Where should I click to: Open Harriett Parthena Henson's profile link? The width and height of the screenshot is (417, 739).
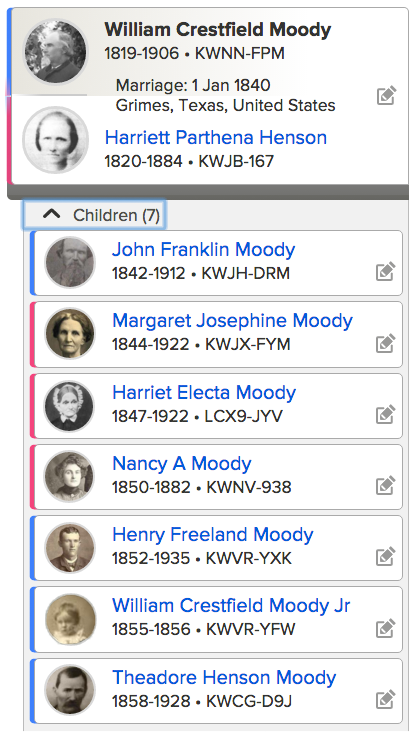click(x=216, y=138)
